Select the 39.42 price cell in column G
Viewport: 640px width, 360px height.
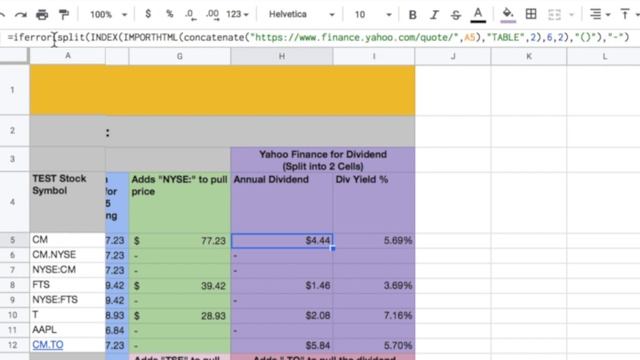(x=180, y=285)
